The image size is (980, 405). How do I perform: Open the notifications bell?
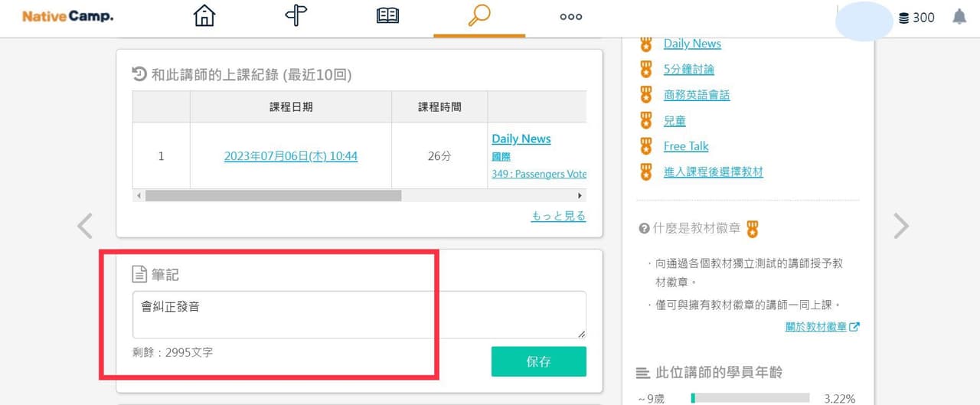click(959, 17)
